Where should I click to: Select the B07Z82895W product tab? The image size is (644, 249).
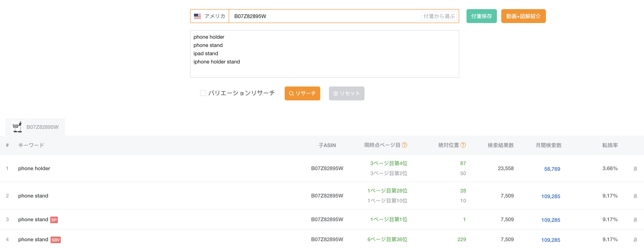[x=35, y=127]
